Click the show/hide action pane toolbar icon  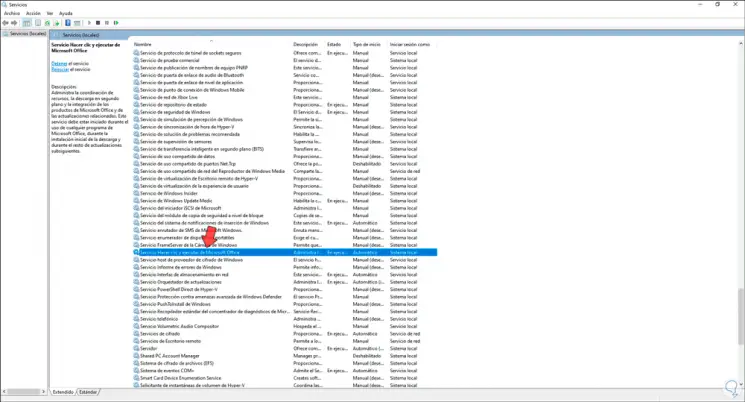(x=77, y=23)
